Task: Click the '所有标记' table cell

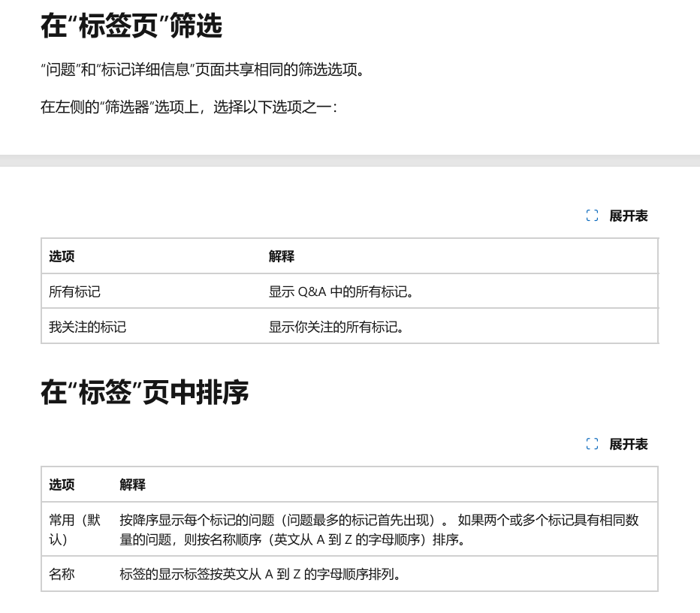Action: tap(152, 291)
